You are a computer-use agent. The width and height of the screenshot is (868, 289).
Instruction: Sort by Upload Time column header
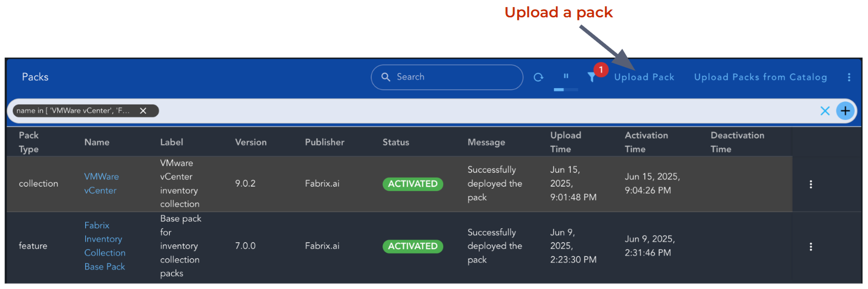[x=565, y=142]
